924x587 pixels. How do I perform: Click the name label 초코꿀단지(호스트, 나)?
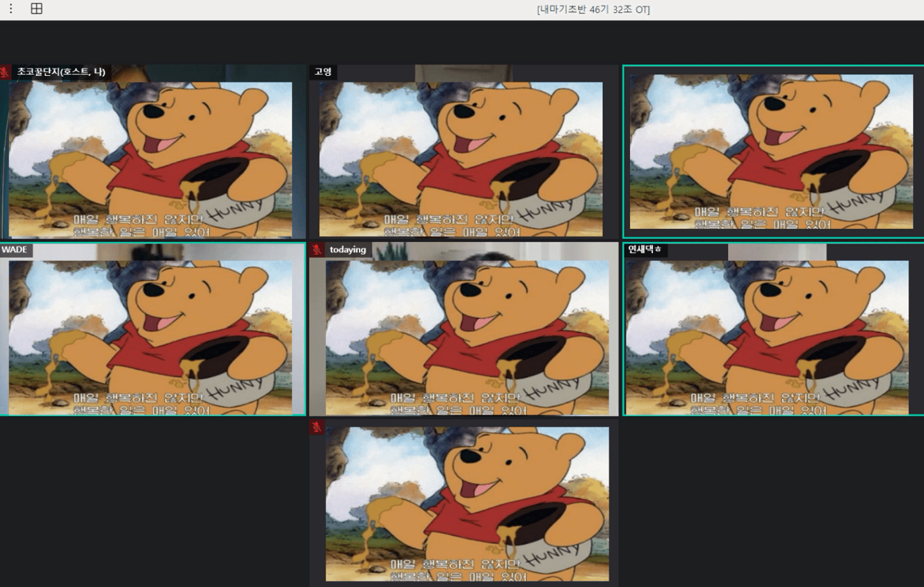click(x=61, y=72)
